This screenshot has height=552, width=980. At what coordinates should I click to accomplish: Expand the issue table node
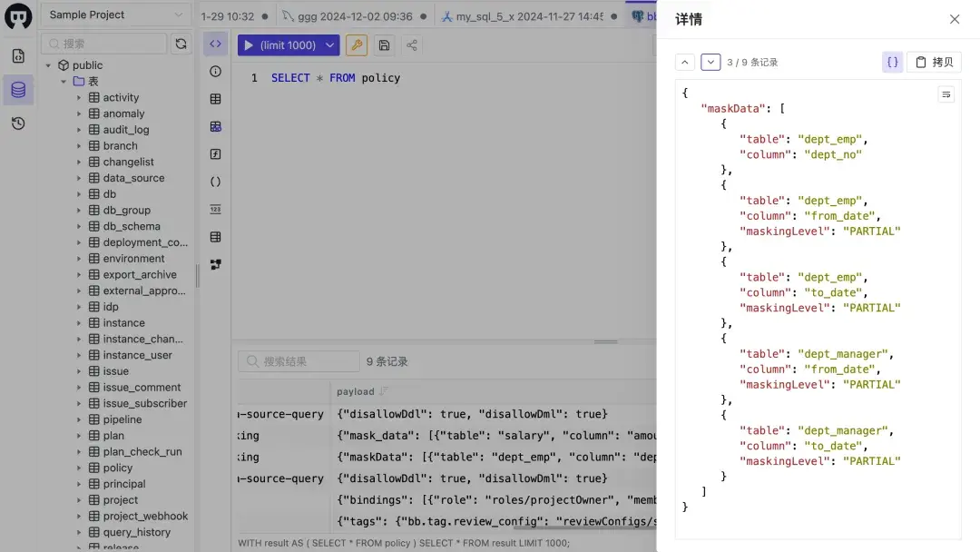pyautogui.click(x=79, y=371)
